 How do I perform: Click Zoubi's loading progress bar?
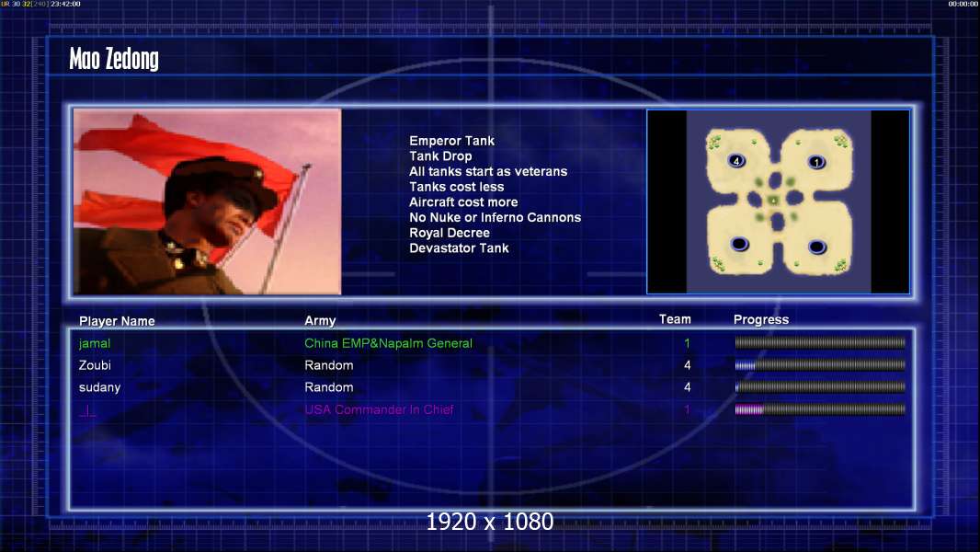point(820,365)
